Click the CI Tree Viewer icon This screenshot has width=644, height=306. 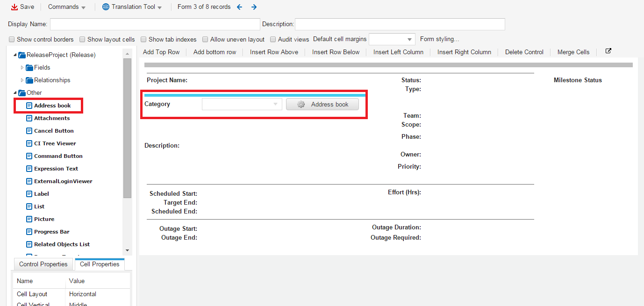(29, 143)
